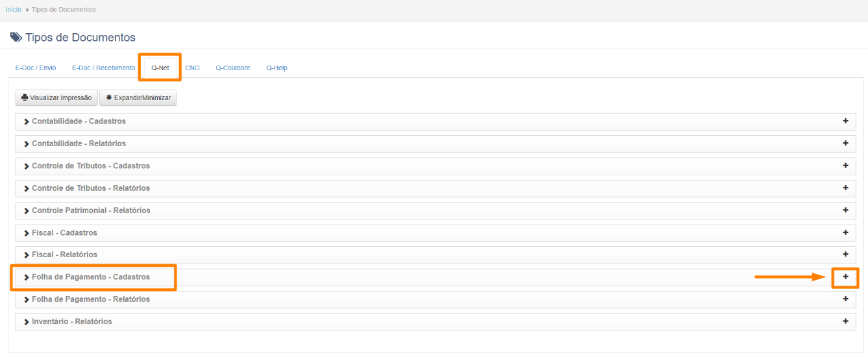Go to the Q-Colabore tab
868x361 pixels.
point(232,68)
